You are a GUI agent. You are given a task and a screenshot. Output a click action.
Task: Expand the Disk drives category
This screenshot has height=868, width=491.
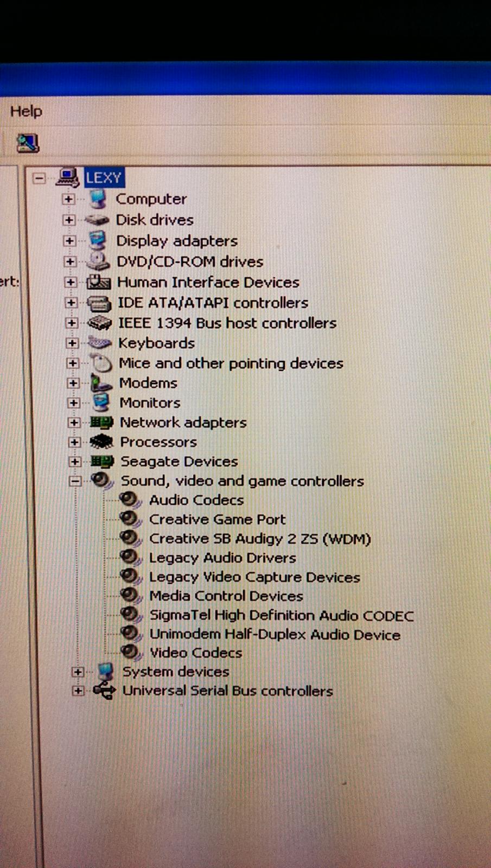pos(68,220)
